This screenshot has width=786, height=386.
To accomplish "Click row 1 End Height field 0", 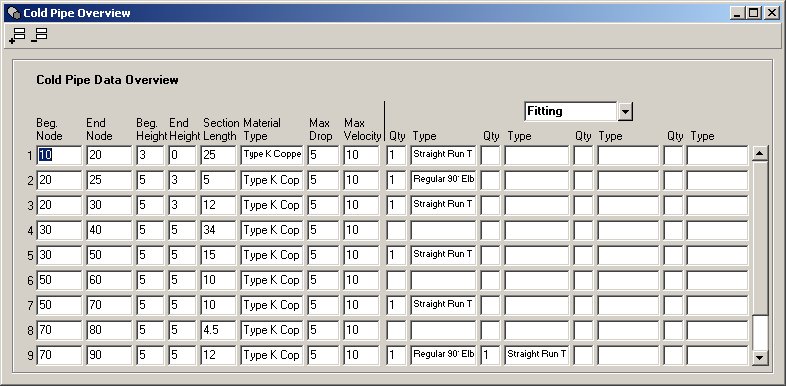I will (x=182, y=155).
